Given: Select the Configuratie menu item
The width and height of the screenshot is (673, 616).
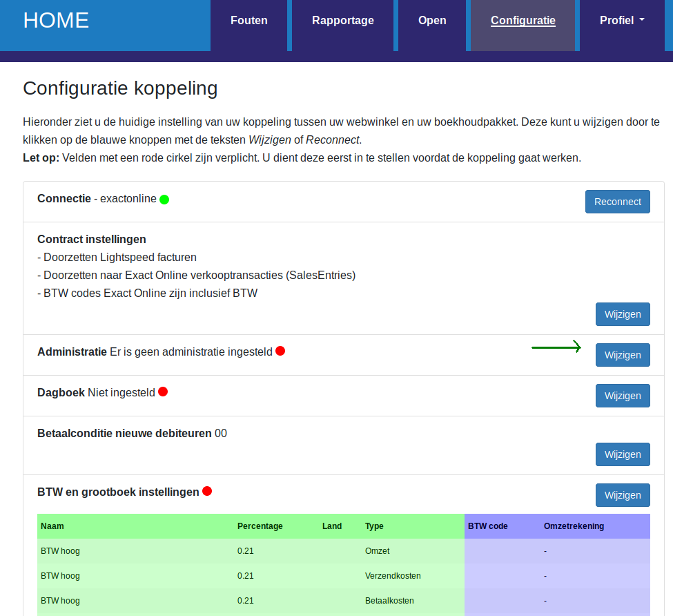Looking at the screenshot, I should pyautogui.click(x=523, y=21).
